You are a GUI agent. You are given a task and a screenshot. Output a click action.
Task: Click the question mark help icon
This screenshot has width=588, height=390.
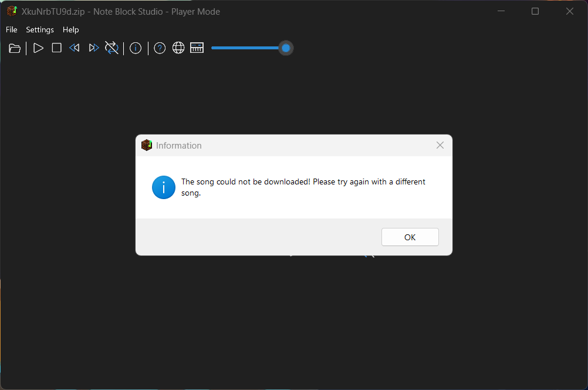point(160,48)
